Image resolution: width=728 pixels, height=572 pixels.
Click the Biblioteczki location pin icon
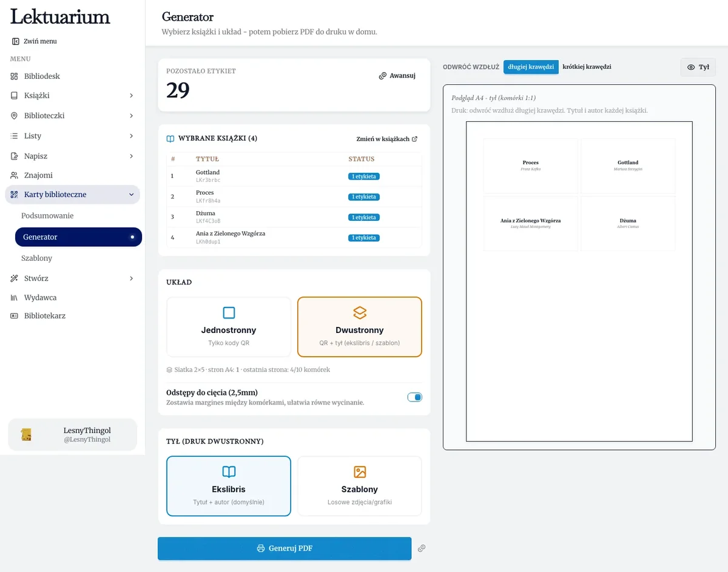click(x=14, y=116)
